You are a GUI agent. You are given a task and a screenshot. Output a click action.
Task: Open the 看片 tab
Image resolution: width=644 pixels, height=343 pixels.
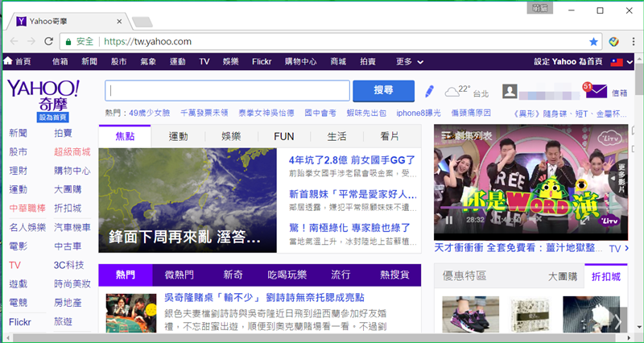[x=390, y=136]
